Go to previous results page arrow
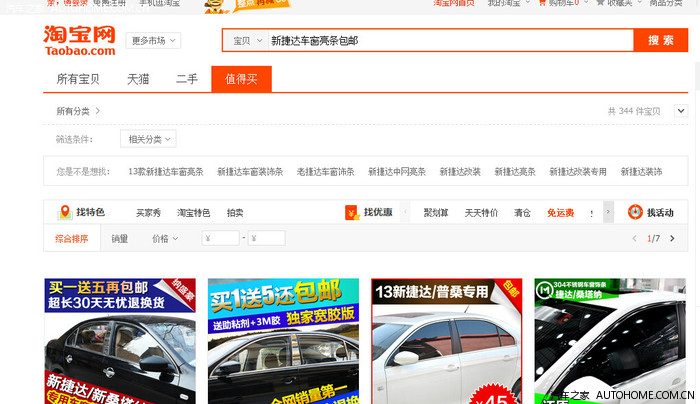Screen dimensions: 700x404 (x=633, y=239)
